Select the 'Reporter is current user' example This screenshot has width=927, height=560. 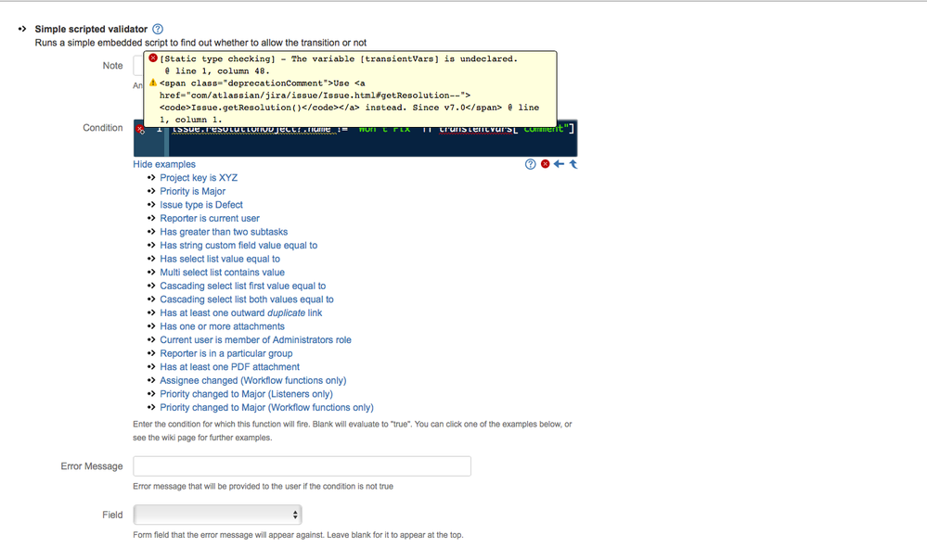click(x=210, y=219)
